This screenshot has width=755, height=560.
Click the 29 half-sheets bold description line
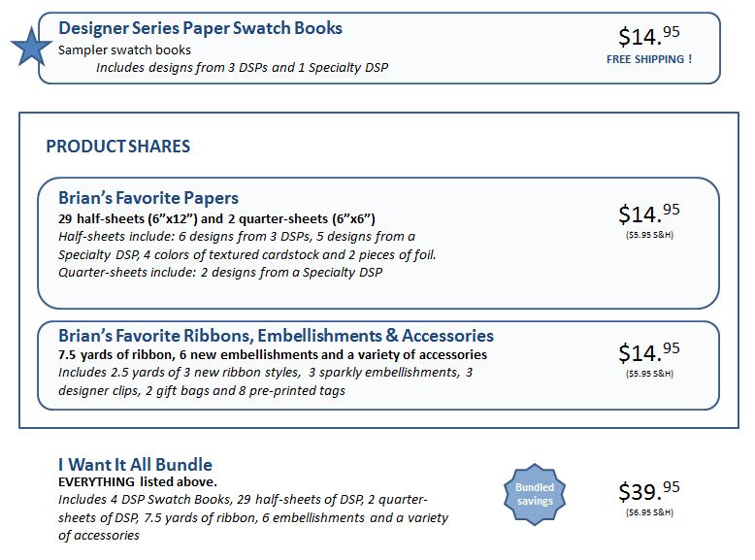pyautogui.click(x=216, y=217)
